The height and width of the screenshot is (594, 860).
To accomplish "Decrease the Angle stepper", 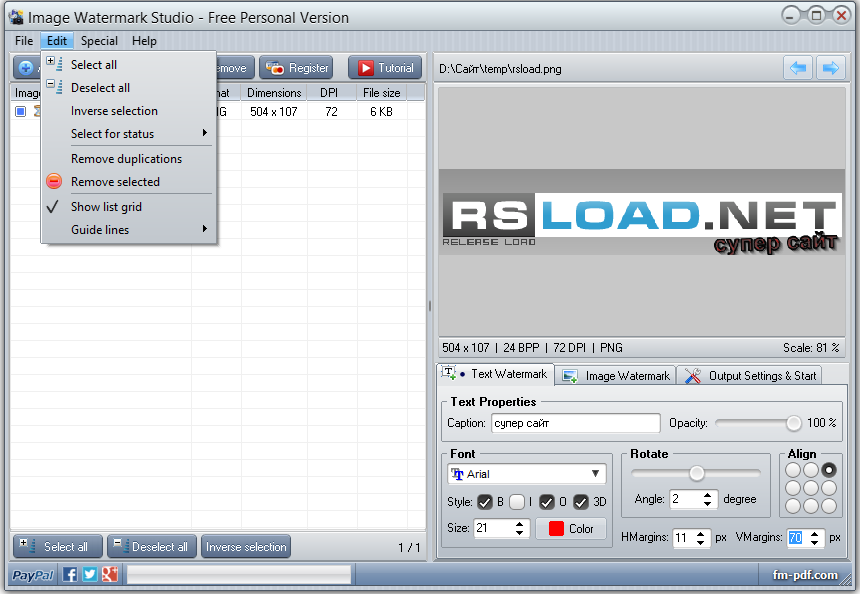I will pos(708,504).
